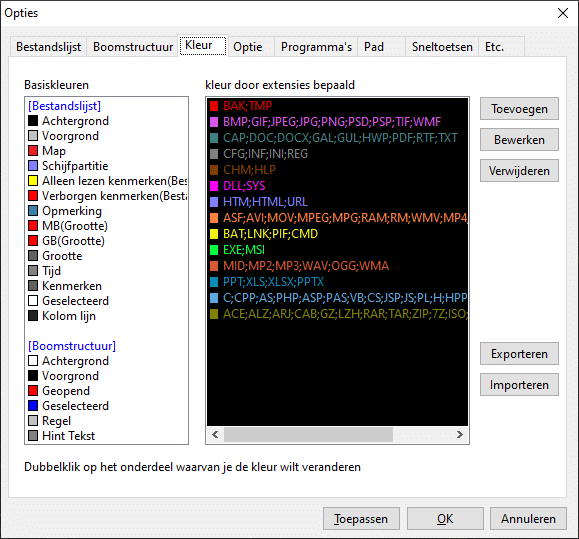The width and height of the screenshot is (579, 539).
Task: Select the yellow Alleen lezen kenmerken swatch
Action: 33,181
